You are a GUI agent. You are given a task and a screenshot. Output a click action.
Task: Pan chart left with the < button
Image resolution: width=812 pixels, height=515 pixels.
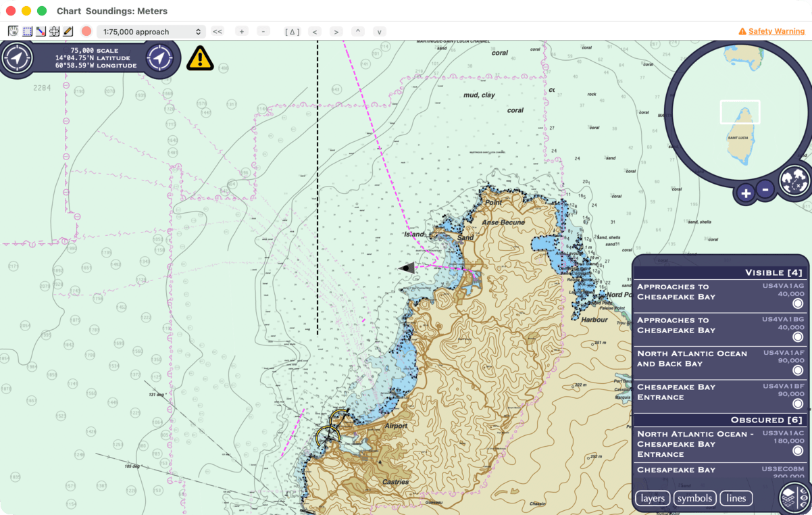coord(314,32)
